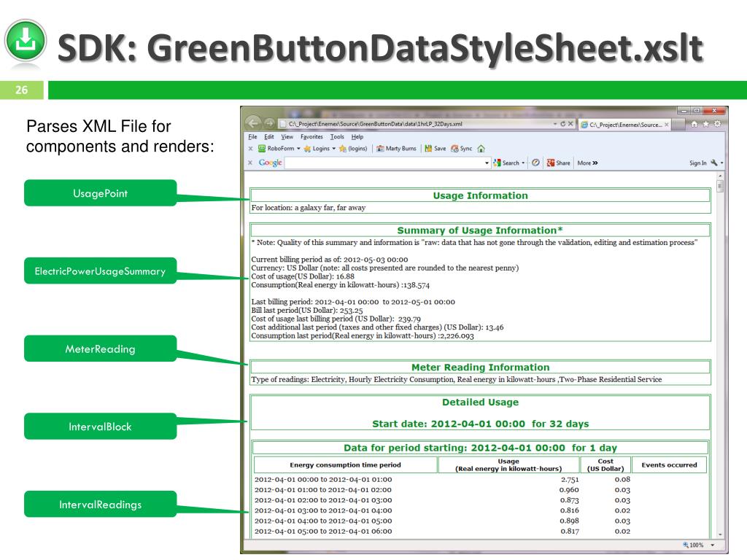Click the Google toolbar Search button
Viewport: 747px width, 560px height.
[x=507, y=163]
